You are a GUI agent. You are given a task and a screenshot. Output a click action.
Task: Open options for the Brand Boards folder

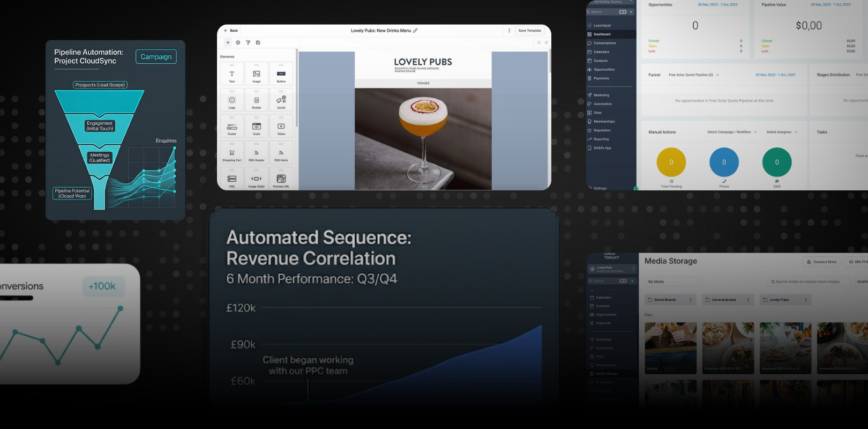[x=691, y=300]
